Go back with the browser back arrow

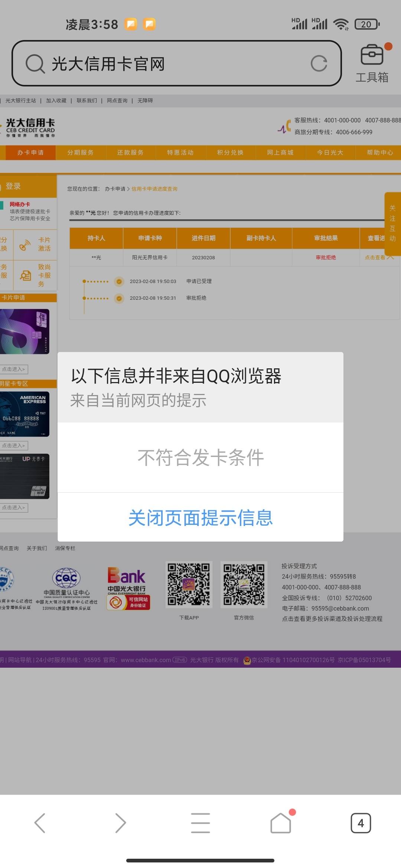point(40,823)
